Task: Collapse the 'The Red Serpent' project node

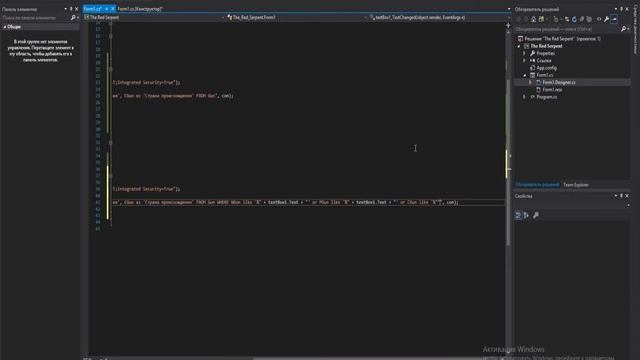Action: click(519, 46)
